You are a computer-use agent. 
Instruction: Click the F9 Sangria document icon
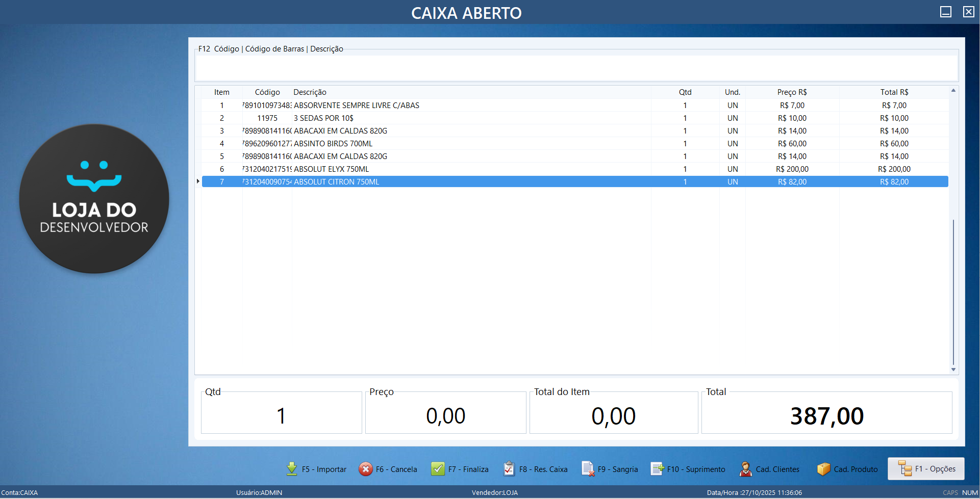(588, 469)
